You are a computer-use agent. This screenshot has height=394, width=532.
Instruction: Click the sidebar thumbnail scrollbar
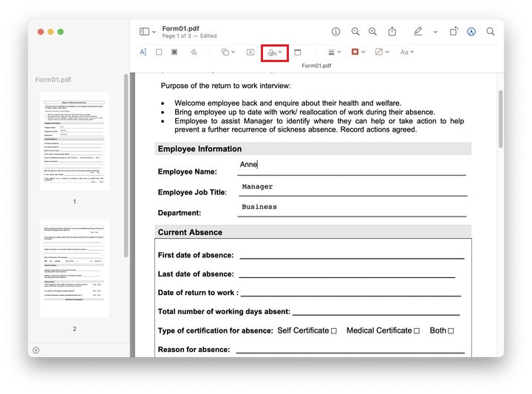[x=126, y=166]
